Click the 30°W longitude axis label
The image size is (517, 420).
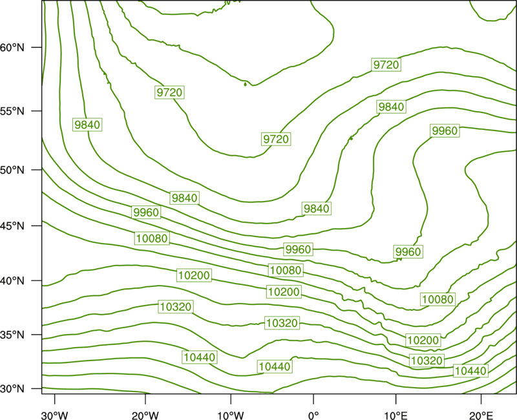(x=54, y=415)
